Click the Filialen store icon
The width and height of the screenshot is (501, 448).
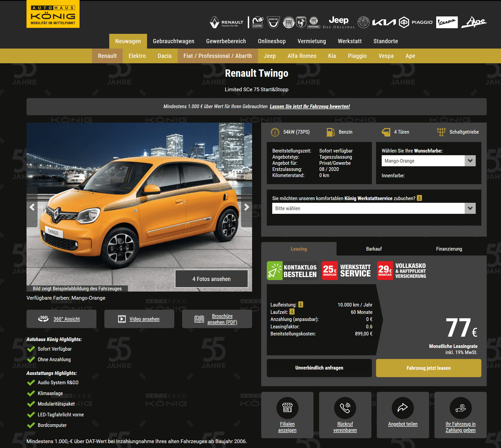(287, 408)
